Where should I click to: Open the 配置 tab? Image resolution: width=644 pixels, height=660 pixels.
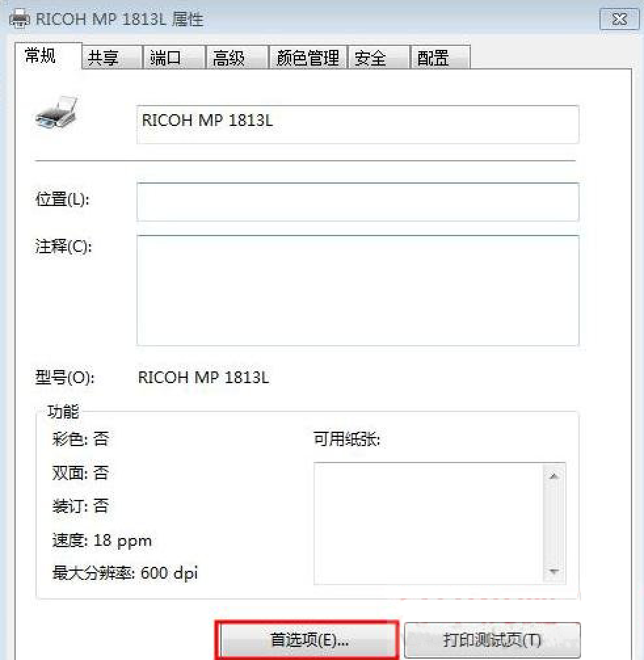tap(440, 58)
